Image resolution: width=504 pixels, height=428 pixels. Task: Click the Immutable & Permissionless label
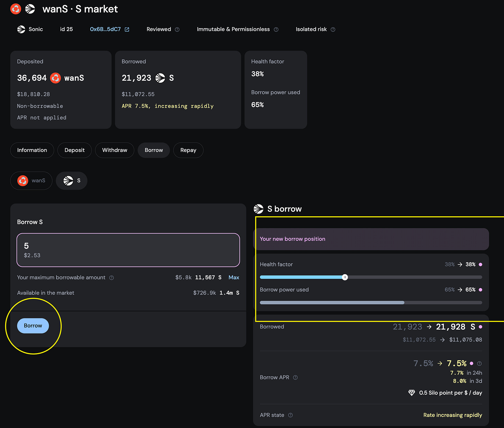pyautogui.click(x=233, y=29)
